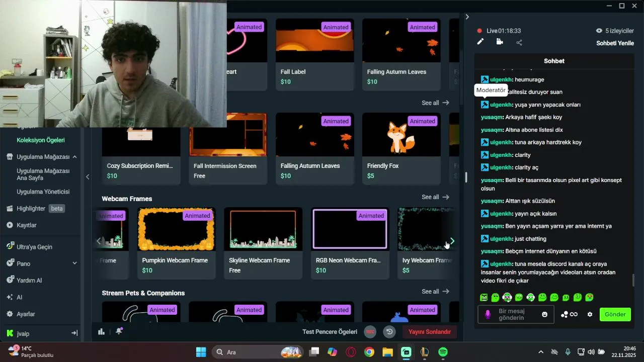
Task: Collapse the sidebar with the arrow icon
Action: point(74,333)
